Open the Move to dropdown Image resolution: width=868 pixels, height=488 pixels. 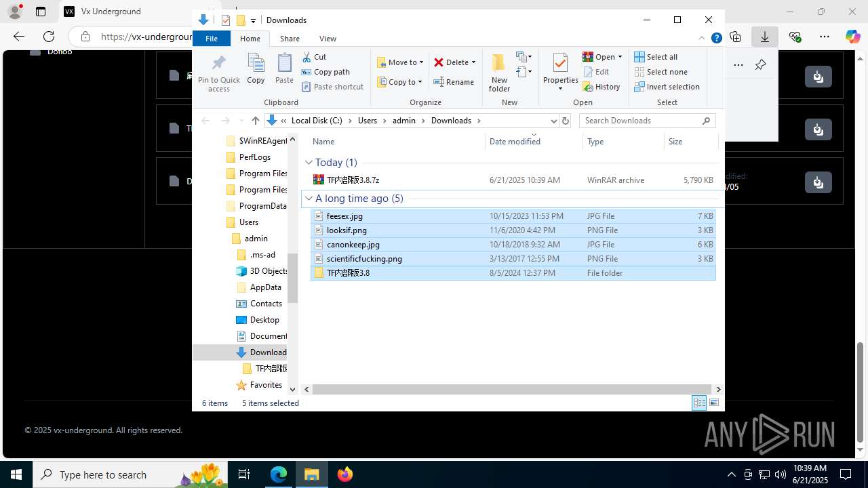tap(400, 62)
